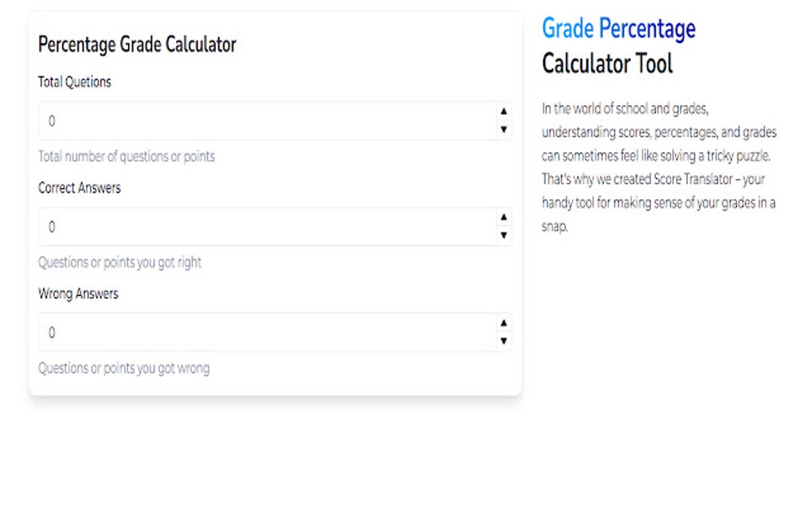Click the Calculator Tool heading text
This screenshot has width=812, height=508.
(607, 64)
